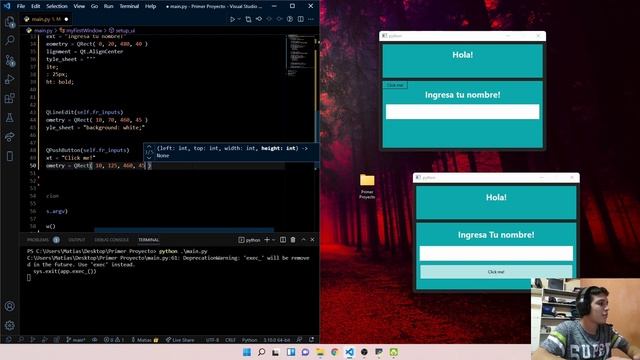Open editor More Actions ellipsis
Viewport: 640px width, 360px height.
coord(311,19)
